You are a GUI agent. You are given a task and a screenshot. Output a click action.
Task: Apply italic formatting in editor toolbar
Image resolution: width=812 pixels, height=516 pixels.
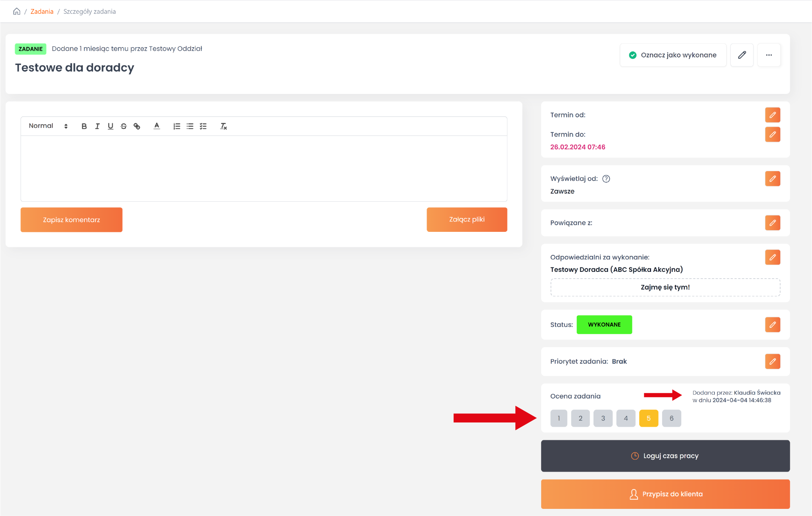coord(97,126)
